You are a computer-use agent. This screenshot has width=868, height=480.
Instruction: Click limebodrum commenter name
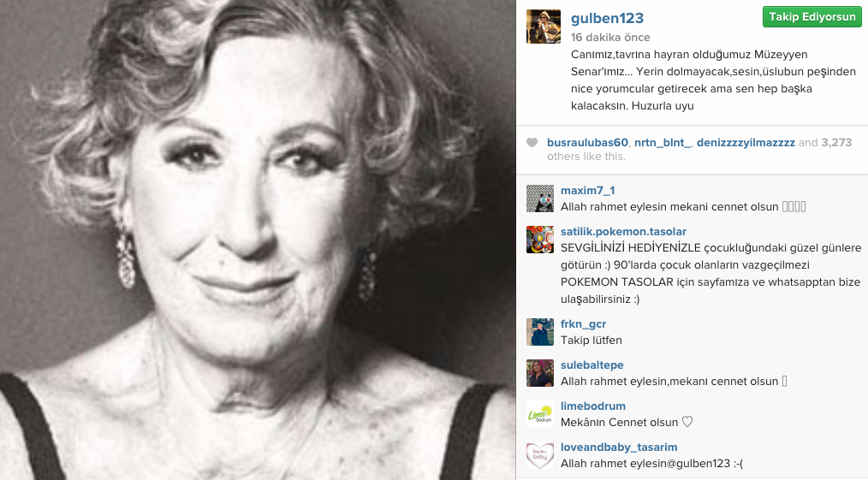click(593, 406)
